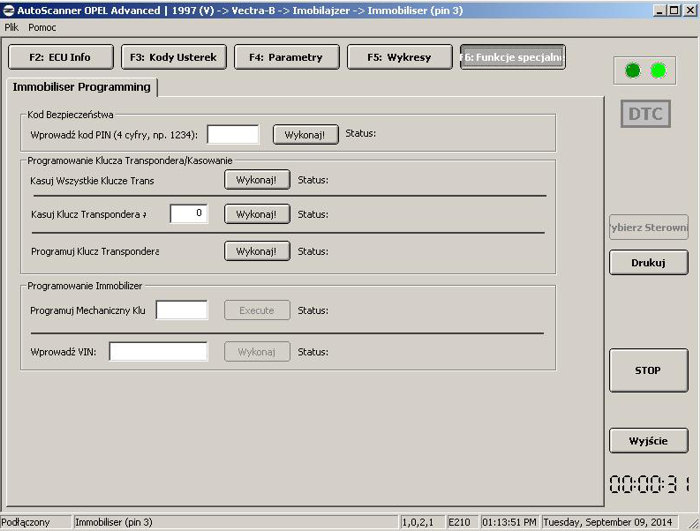Click the Tuesday, September 09, 2014 date

click(609, 522)
